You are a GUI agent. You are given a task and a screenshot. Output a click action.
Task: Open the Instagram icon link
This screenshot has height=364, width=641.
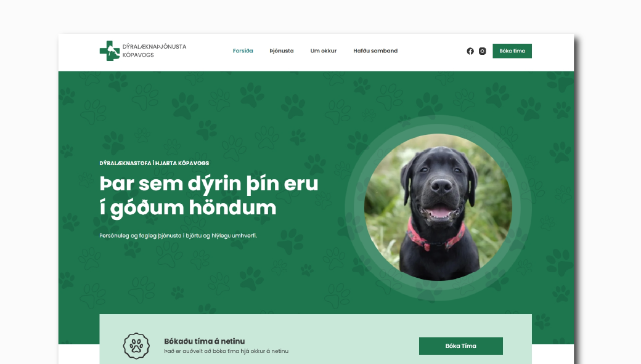[x=483, y=51]
